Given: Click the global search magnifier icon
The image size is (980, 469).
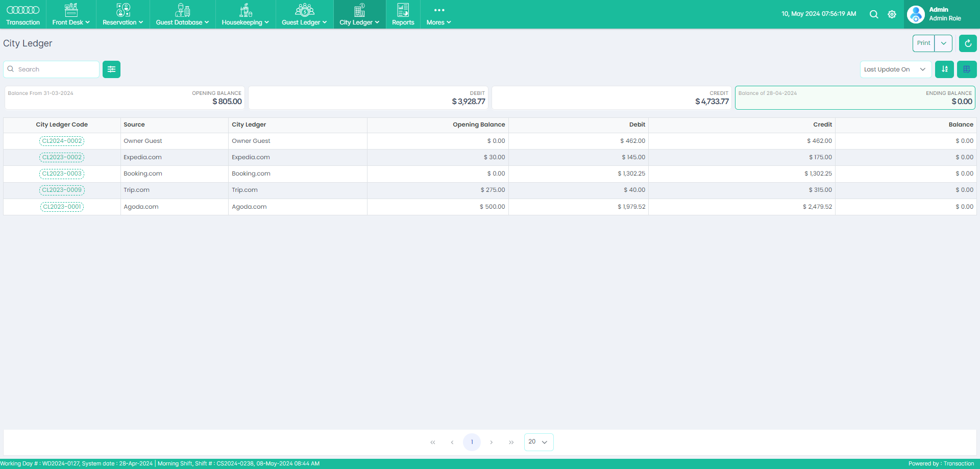Looking at the screenshot, I should tap(874, 14).
